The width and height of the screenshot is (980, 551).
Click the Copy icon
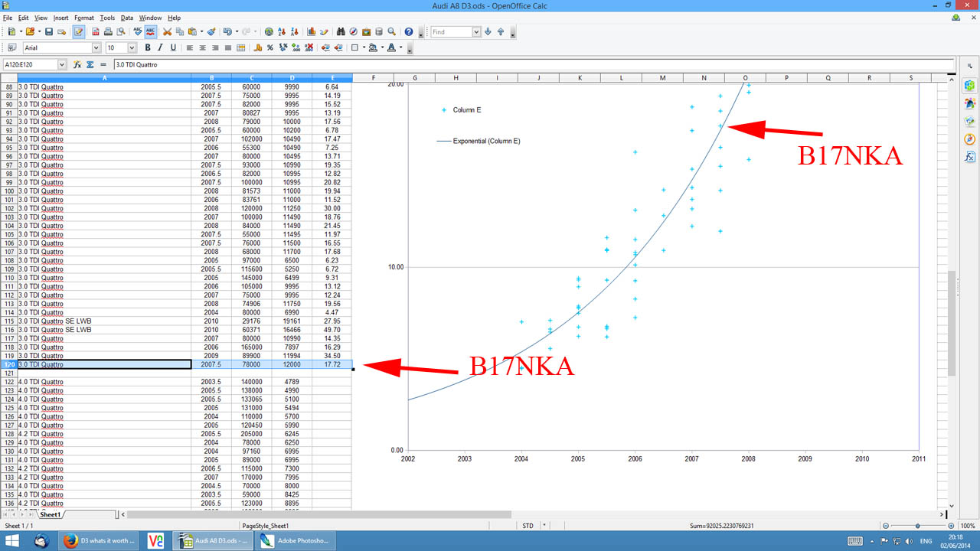click(x=179, y=32)
